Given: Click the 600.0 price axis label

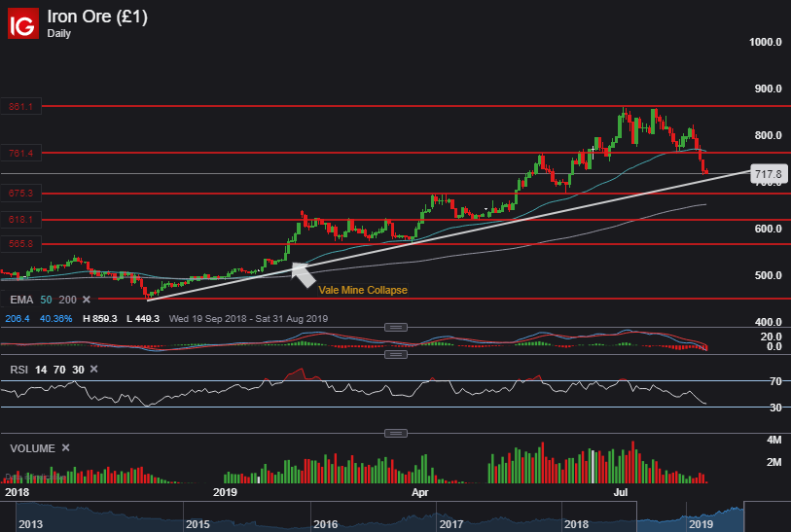Looking at the screenshot, I should (x=768, y=229).
